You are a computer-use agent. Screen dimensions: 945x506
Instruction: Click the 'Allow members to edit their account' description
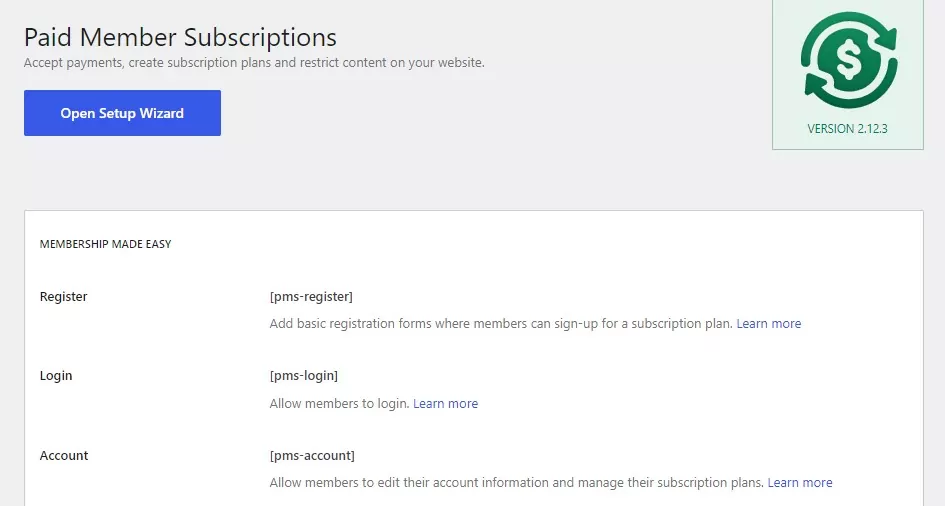tap(516, 483)
